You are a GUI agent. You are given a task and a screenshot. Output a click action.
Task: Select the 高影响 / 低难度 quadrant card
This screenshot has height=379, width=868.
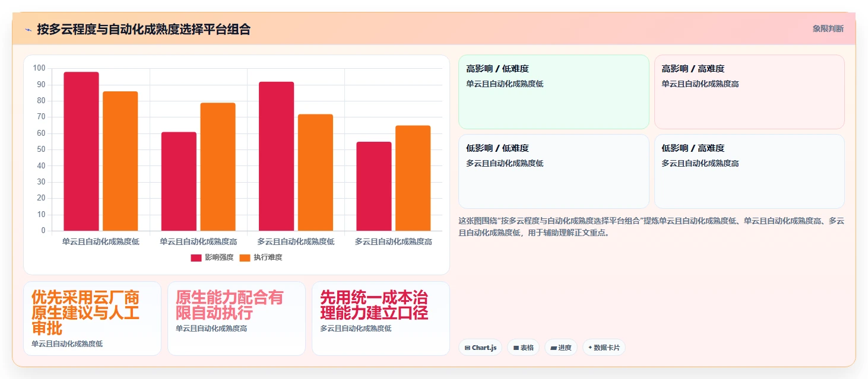click(x=554, y=92)
